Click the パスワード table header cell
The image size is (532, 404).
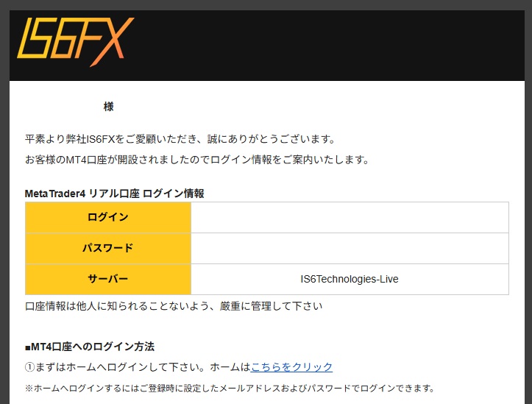tap(108, 248)
